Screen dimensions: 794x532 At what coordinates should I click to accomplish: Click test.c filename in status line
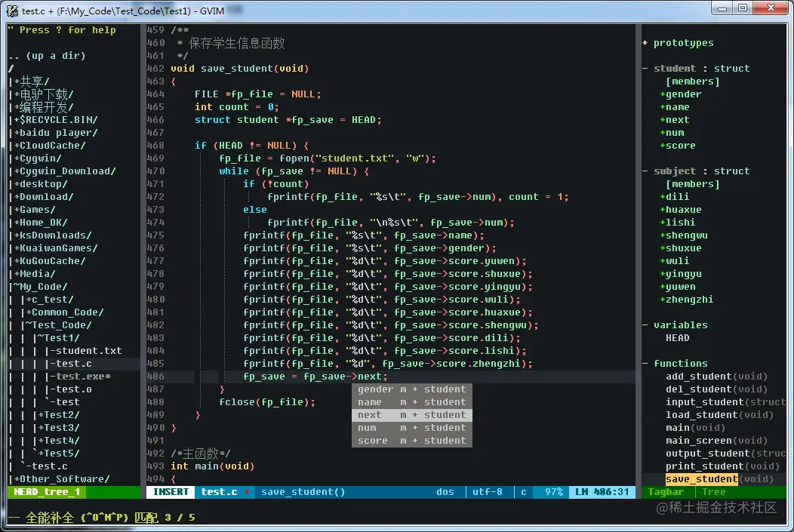pos(220,492)
